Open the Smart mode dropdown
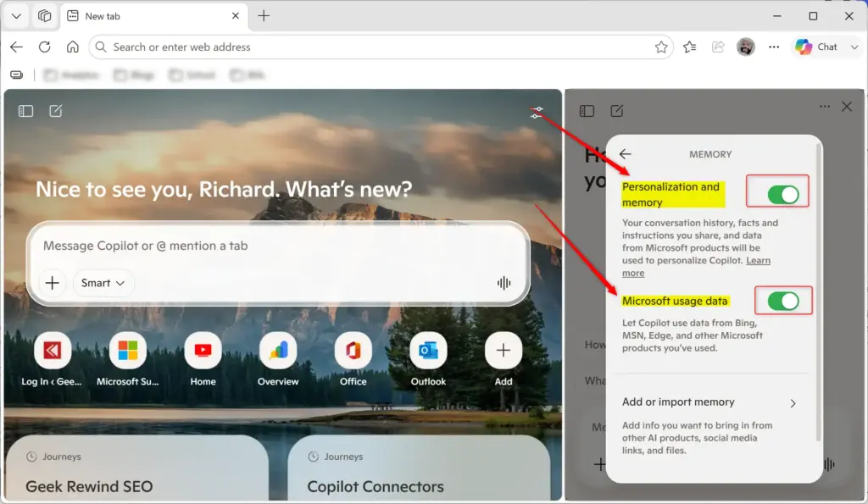The height and width of the screenshot is (504, 868). tap(103, 283)
